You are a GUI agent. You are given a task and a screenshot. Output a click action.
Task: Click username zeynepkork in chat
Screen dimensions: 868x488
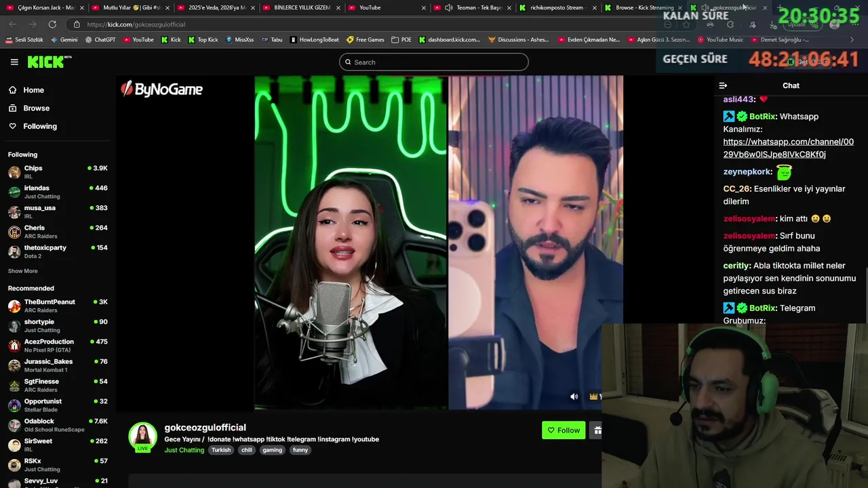click(747, 172)
